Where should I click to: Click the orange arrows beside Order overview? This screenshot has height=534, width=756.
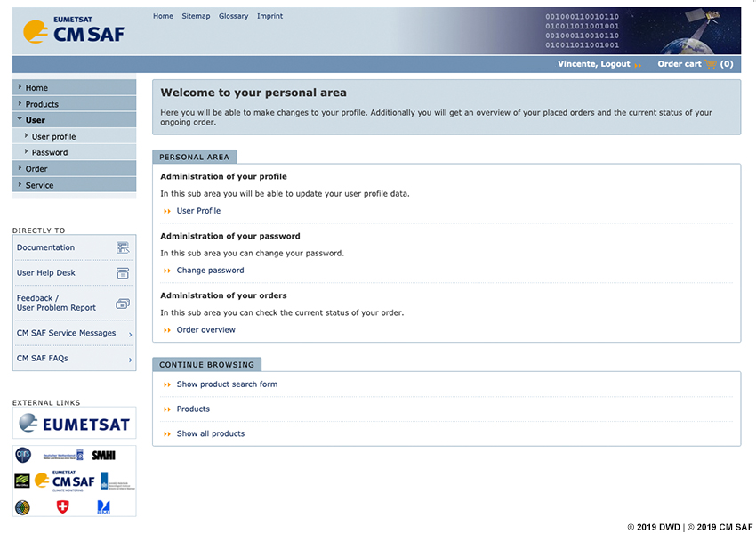(167, 330)
